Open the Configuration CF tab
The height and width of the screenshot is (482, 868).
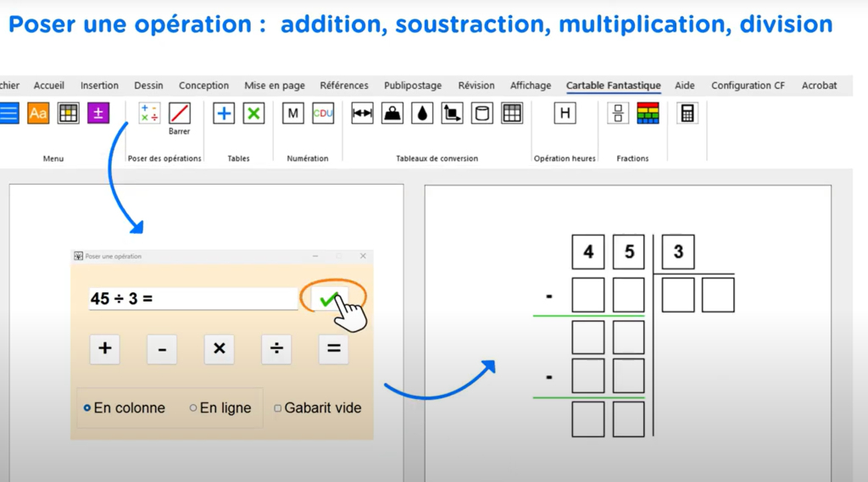click(x=748, y=86)
